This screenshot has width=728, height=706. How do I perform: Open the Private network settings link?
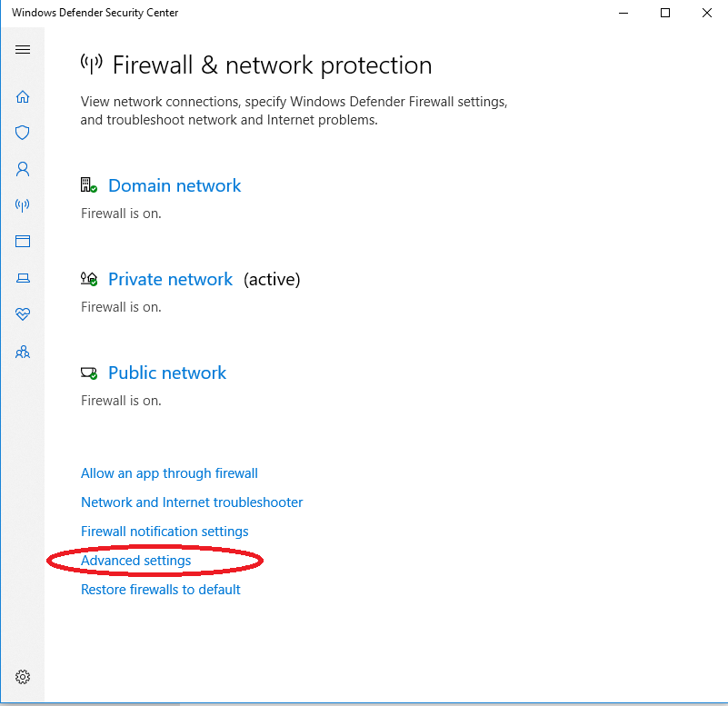[x=170, y=279]
